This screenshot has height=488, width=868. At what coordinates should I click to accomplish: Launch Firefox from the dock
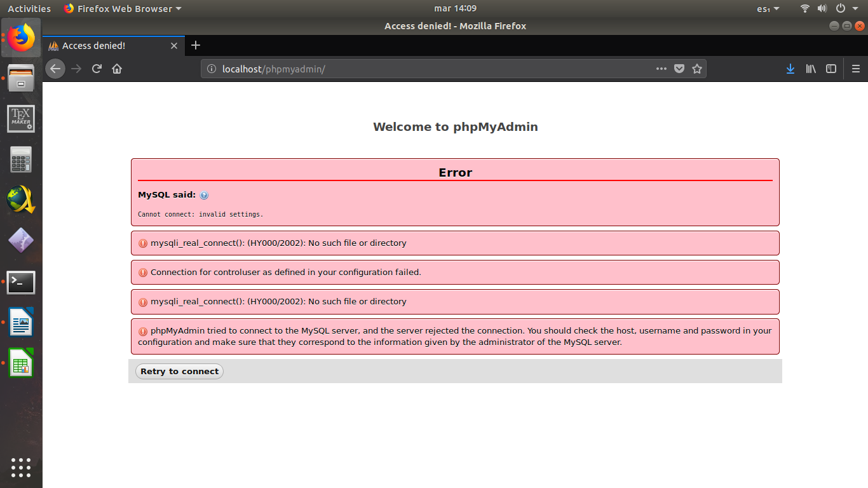tap(21, 37)
